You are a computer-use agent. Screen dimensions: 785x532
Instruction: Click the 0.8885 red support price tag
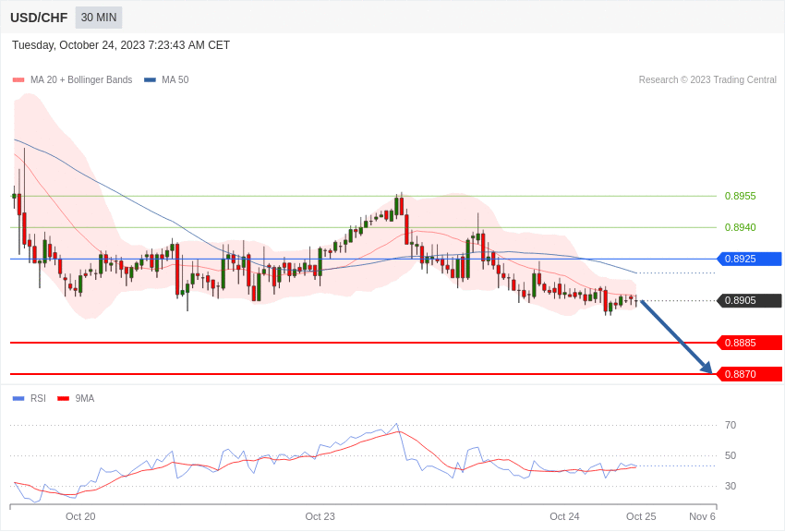[749, 343]
